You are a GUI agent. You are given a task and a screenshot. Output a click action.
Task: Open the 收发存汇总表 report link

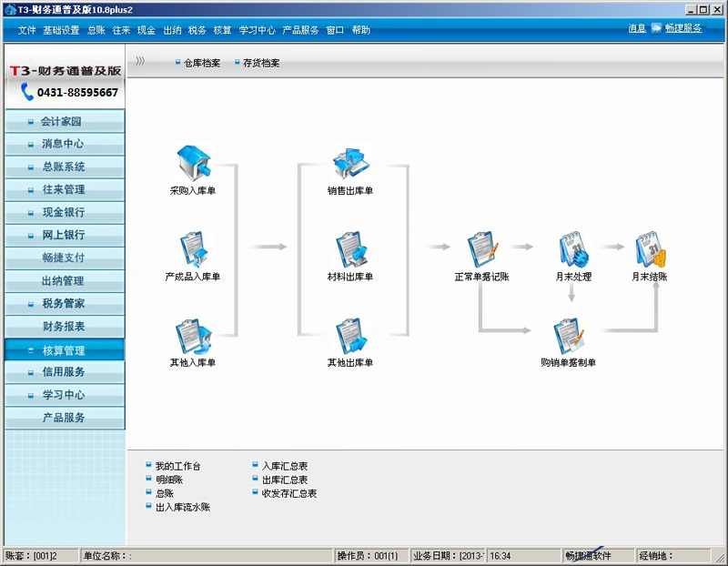click(x=288, y=493)
